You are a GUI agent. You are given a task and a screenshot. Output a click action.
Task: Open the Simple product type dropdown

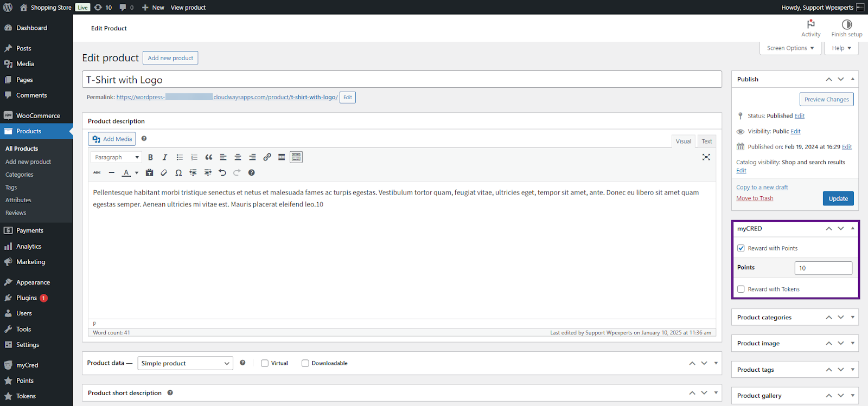(184, 363)
